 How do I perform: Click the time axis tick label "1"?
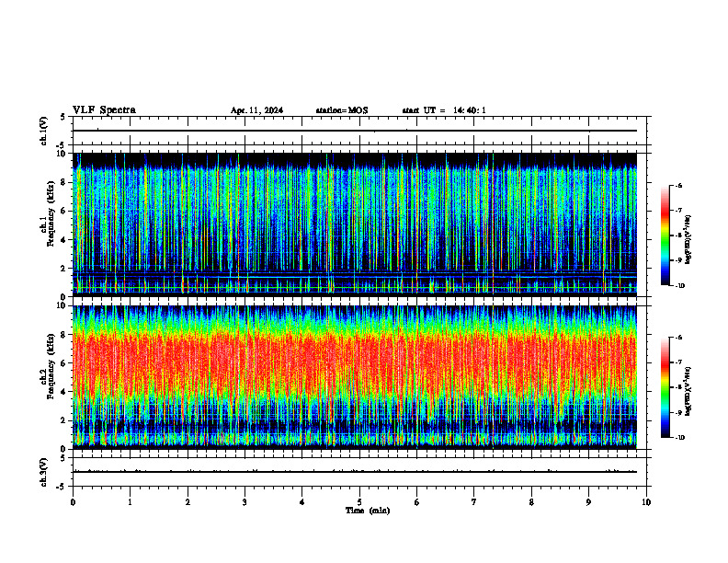coord(130,502)
